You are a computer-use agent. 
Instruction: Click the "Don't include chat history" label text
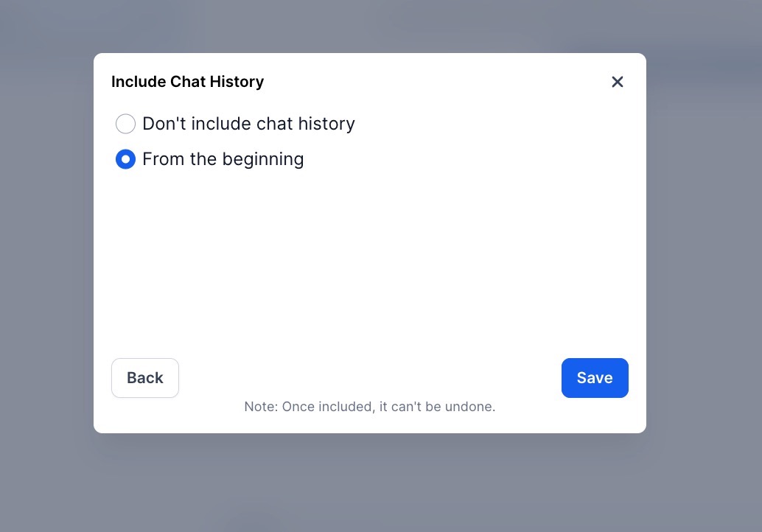pos(248,124)
